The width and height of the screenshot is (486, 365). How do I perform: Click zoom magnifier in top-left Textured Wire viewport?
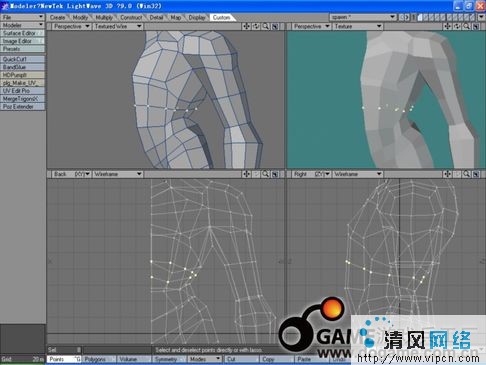(266, 26)
